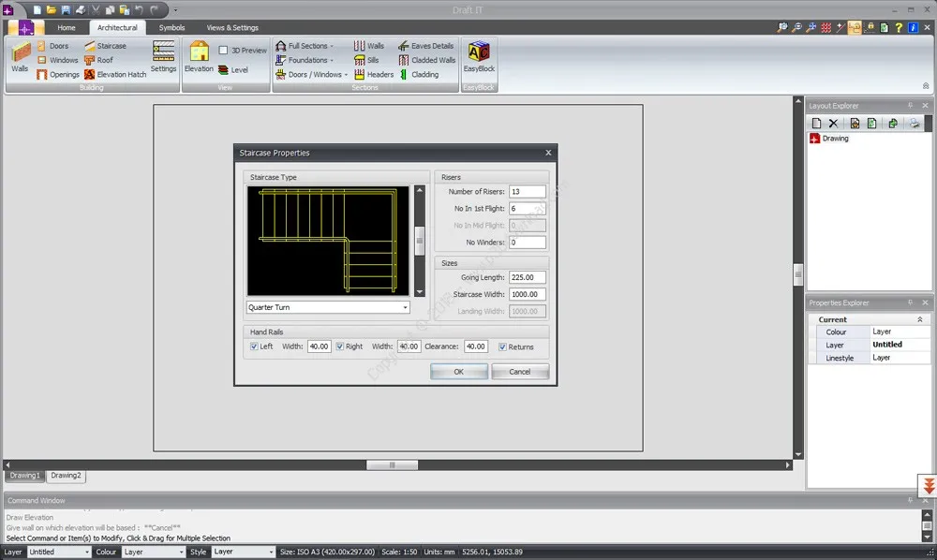Select the Walls tool in Building group
This screenshot has height=560, width=937.
click(x=20, y=57)
